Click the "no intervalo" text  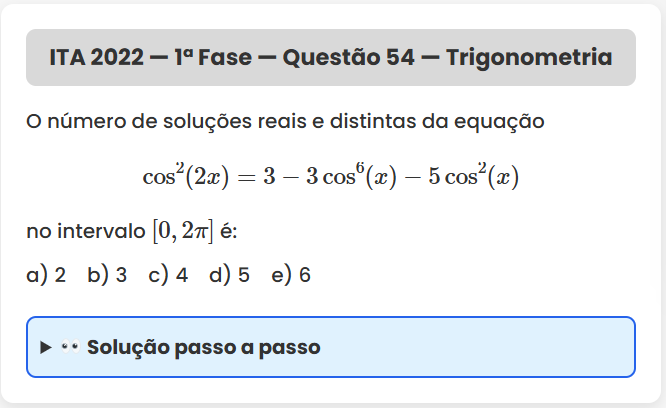coord(85,232)
